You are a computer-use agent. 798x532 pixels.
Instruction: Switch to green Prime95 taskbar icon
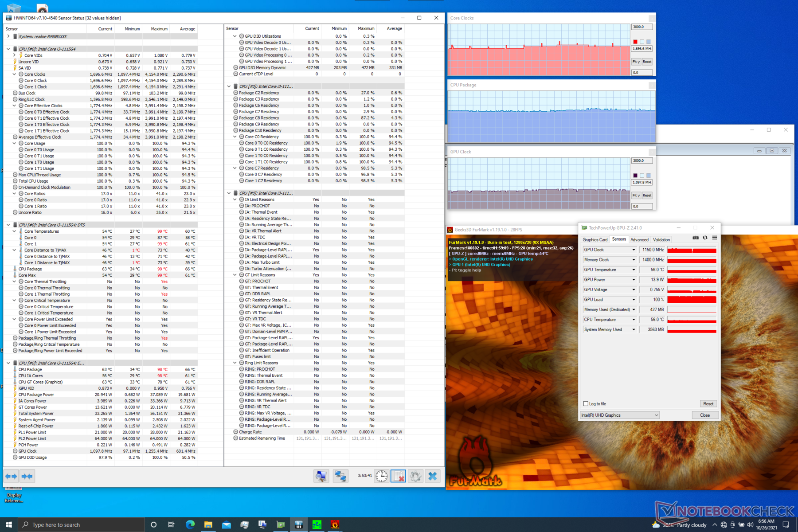pyautogui.click(x=317, y=524)
